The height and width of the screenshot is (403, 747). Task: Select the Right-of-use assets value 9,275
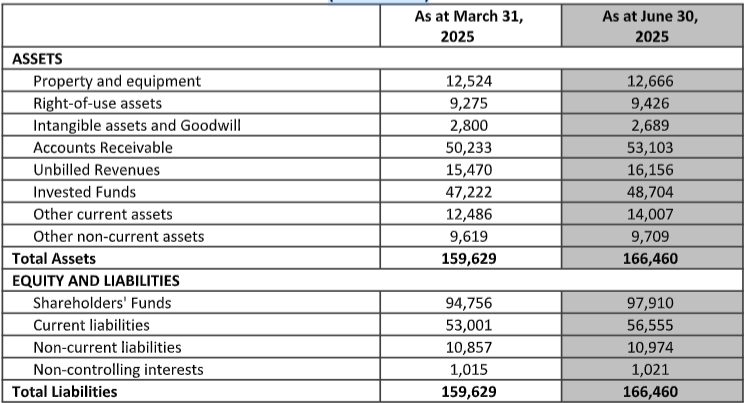click(469, 103)
